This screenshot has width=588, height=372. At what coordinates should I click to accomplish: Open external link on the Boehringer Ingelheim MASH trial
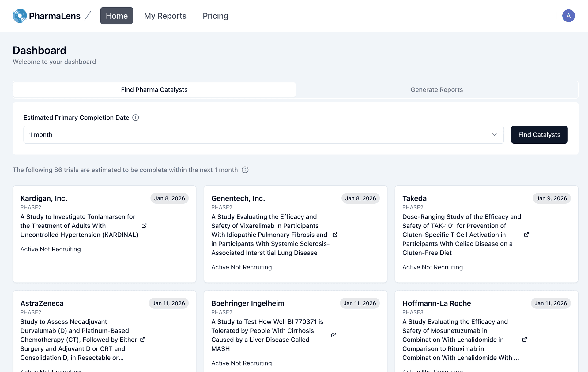tap(334, 335)
